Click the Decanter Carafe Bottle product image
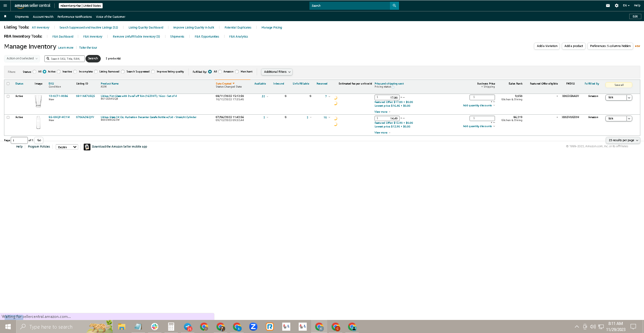Image resolution: width=644 pixels, height=333 pixels. (38, 122)
